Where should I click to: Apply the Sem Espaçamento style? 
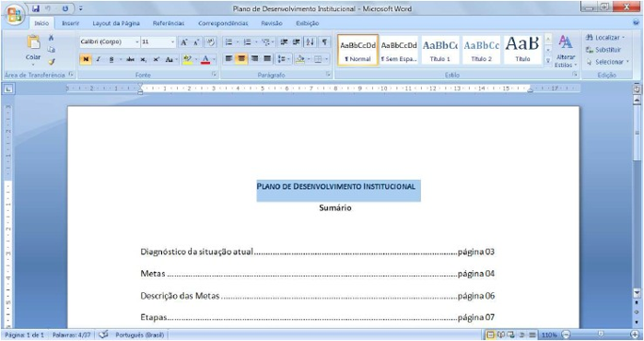(x=399, y=50)
